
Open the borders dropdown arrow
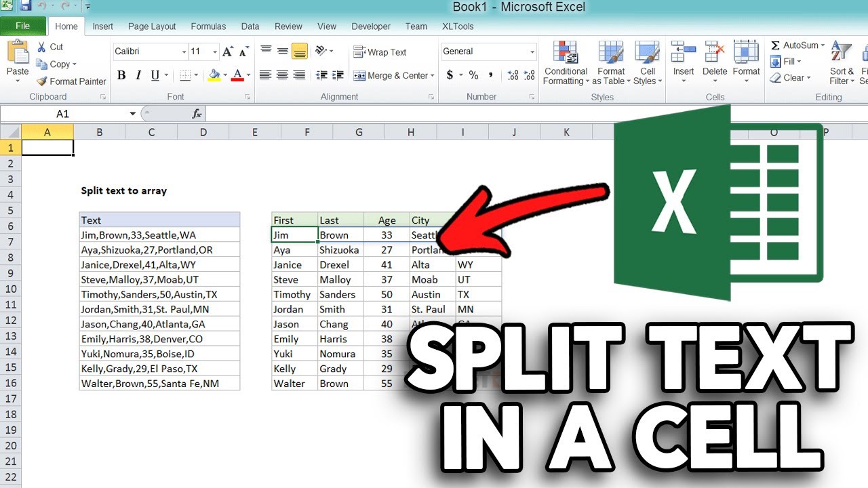197,75
